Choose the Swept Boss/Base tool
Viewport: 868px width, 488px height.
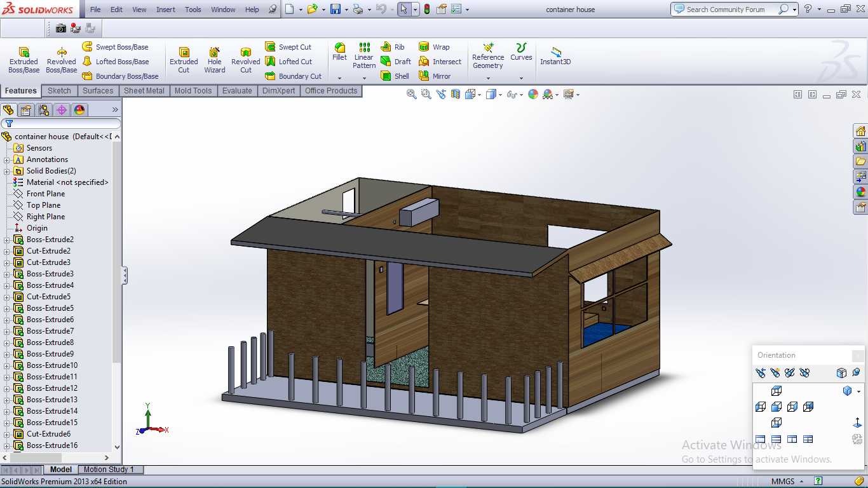click(115, 47)
